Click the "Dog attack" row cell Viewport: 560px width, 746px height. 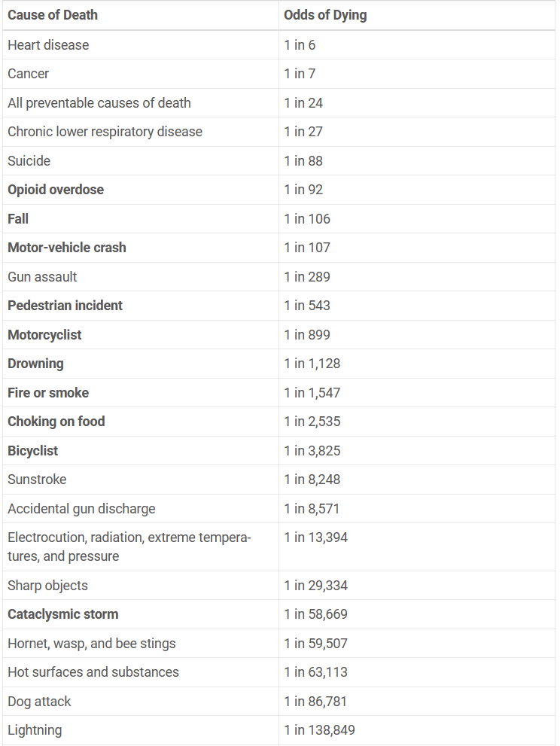click(39, 702)
